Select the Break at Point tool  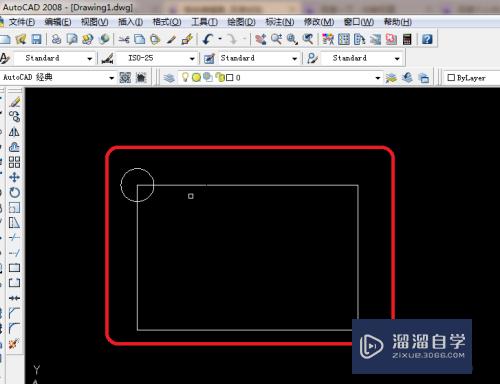click(x=15, y=268)
